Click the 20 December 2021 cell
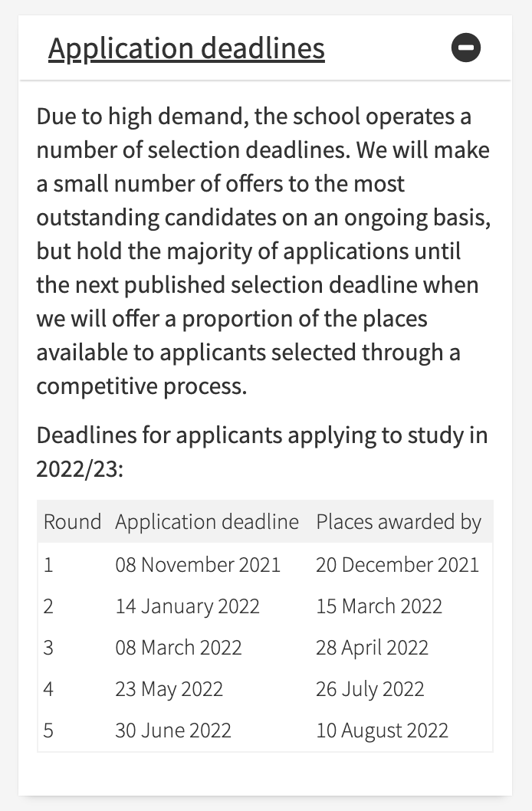532x811 pixels. point(398,564)
